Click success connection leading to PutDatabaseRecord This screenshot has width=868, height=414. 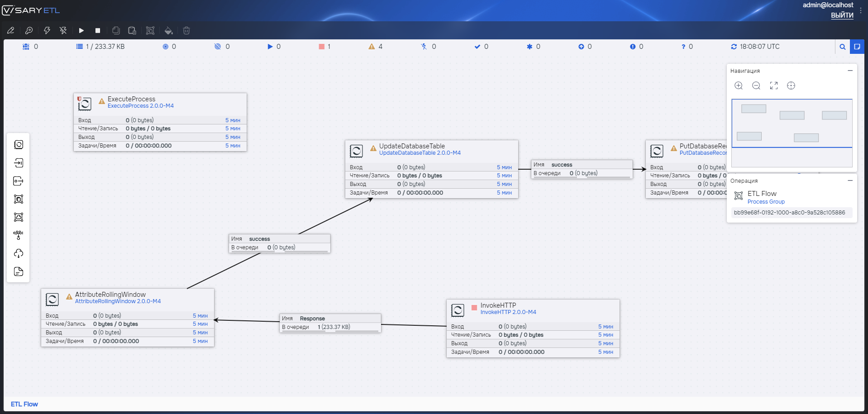pyautogui.click(x=582, y=169)
